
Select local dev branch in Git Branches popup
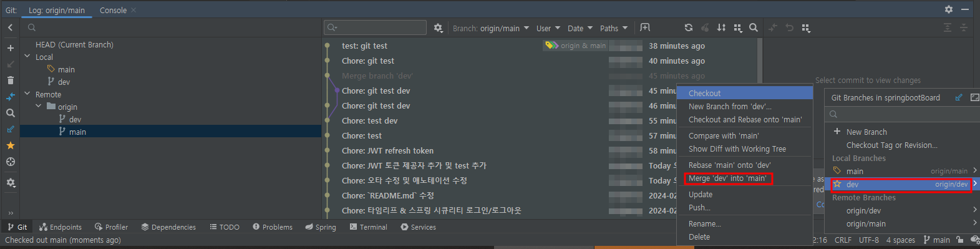(x=901, y=184)
